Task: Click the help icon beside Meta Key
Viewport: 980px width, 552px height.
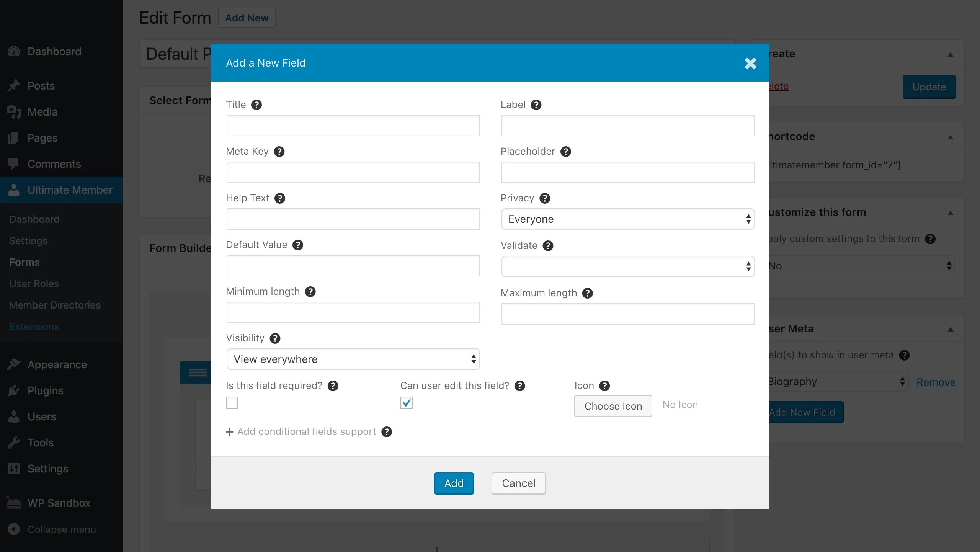Action: (279, 152)
